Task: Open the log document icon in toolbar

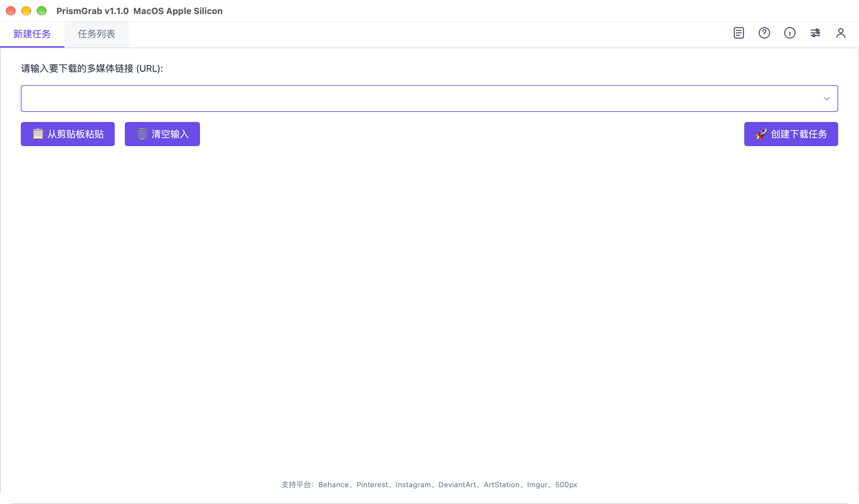Action: tap(739, 33)
